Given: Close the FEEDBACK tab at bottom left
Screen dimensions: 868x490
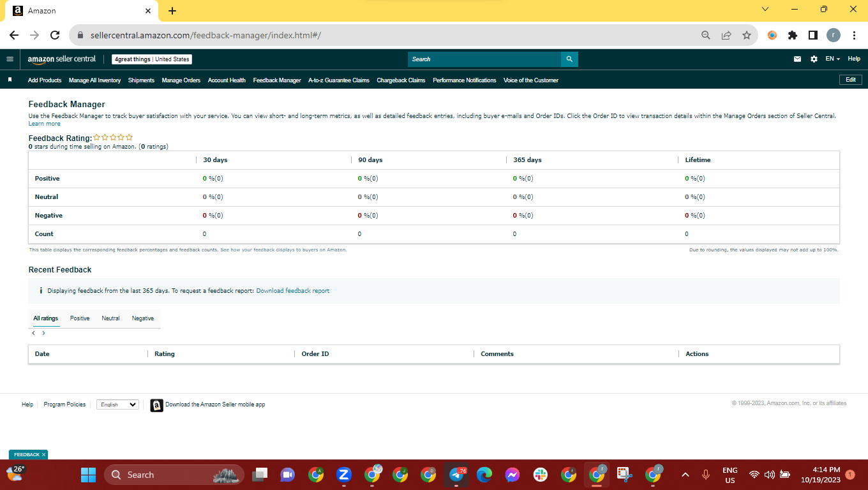Looking at the screenshot, I should [x=44, y=455].
